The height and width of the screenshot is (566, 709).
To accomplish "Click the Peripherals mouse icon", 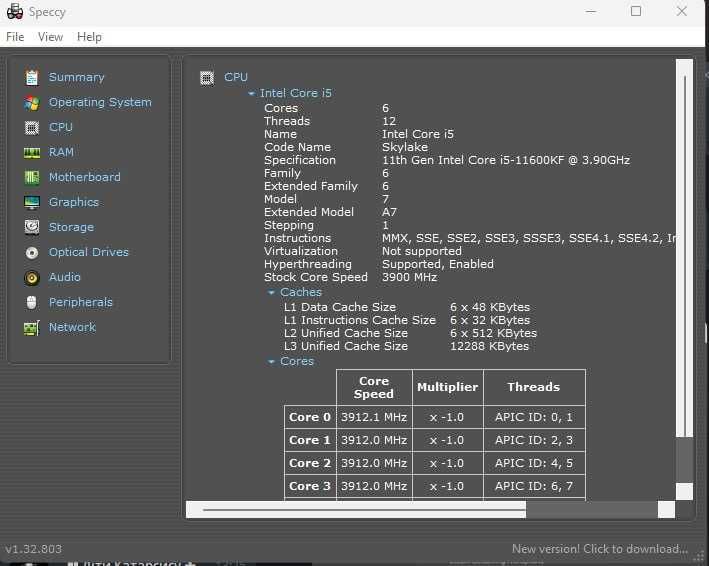I will click(31, 302).
